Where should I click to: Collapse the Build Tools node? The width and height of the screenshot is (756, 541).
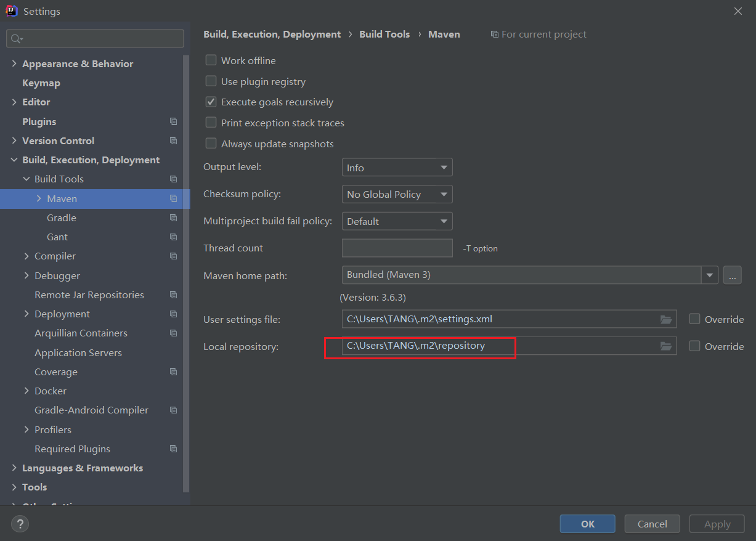26,179
